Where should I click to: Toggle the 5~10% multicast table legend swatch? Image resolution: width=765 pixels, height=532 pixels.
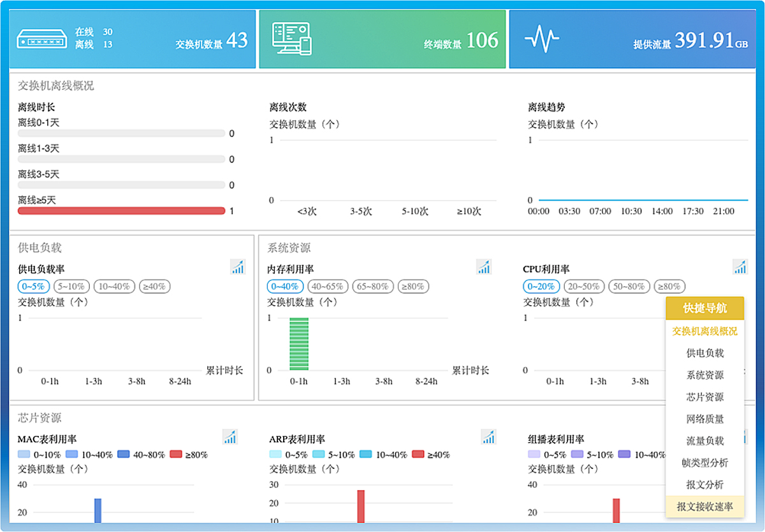[x=578, y=455]
